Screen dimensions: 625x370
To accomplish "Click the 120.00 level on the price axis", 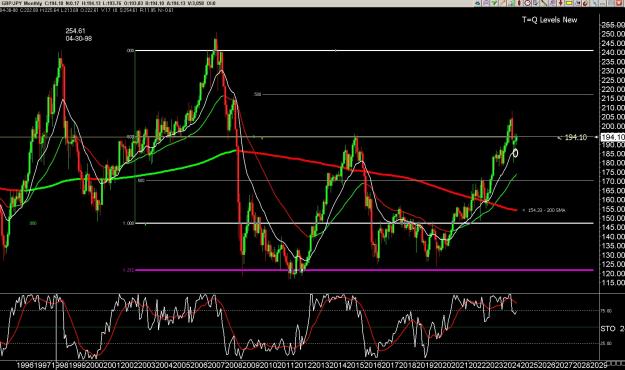I will [613, 274].
